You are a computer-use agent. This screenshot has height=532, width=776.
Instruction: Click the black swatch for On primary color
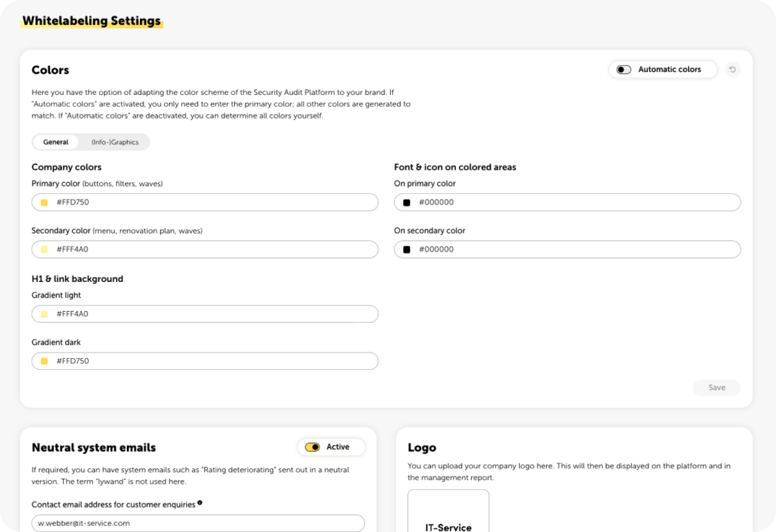tap(407, 203)
